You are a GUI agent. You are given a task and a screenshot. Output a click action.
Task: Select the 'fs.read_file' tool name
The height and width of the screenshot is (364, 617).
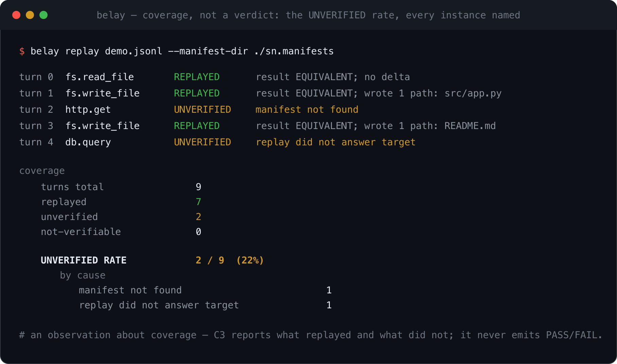click(100, 77)
